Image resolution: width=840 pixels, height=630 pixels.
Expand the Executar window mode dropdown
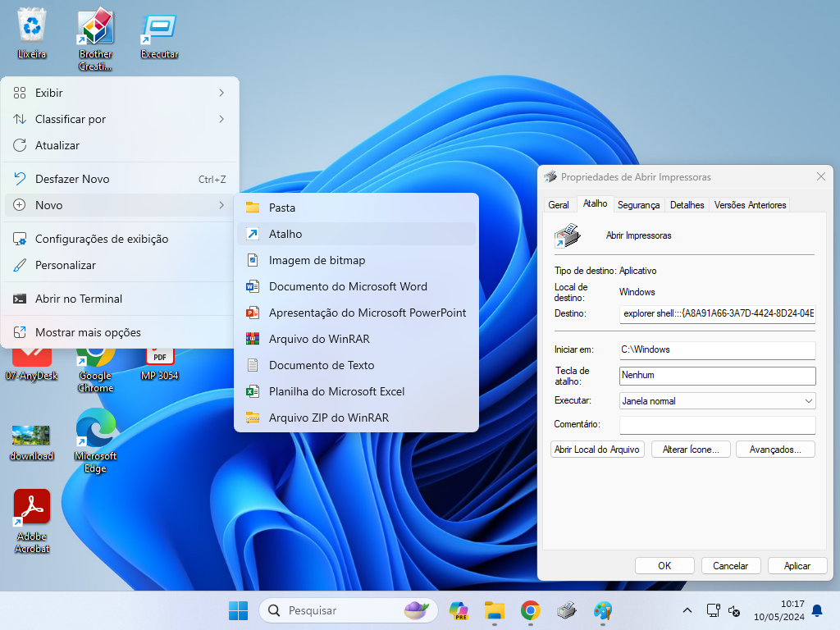(x=717, y=401)
